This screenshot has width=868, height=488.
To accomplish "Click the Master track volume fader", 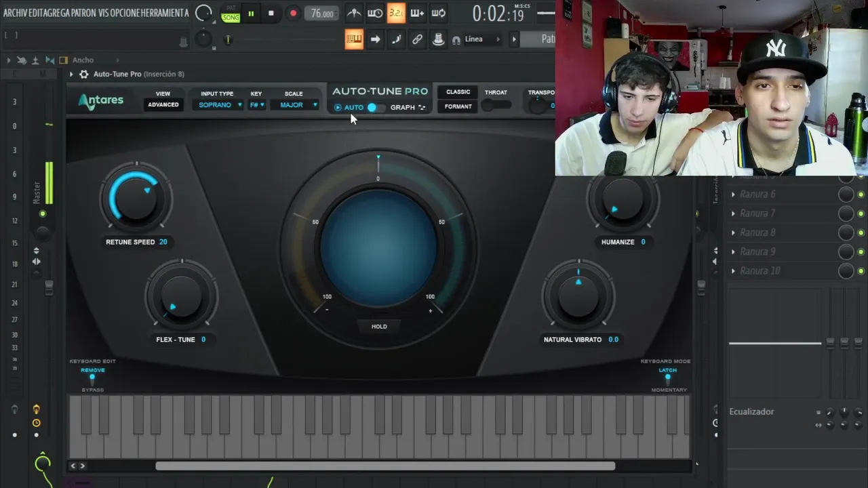I will (x=49, y=287).
